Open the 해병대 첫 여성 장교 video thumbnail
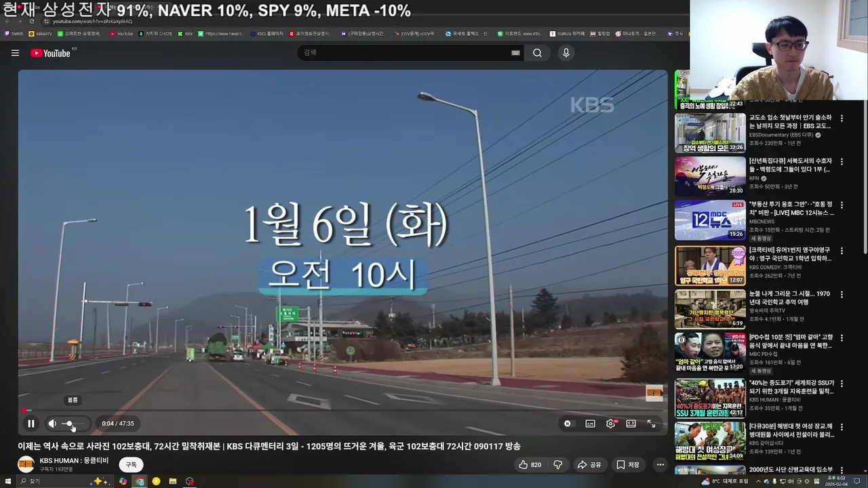The image size is (868, 488). point(710,441)
